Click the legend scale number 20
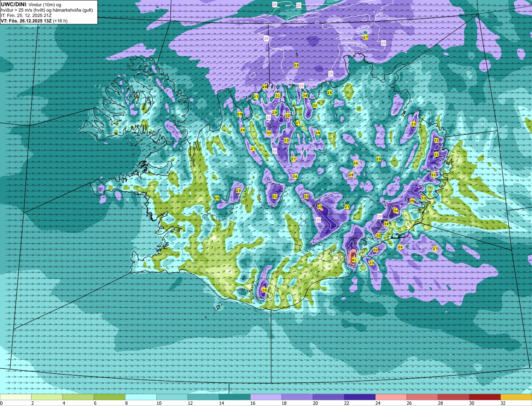Image resolution: width=532 pixels, height=406 pixels. [315, 403]
